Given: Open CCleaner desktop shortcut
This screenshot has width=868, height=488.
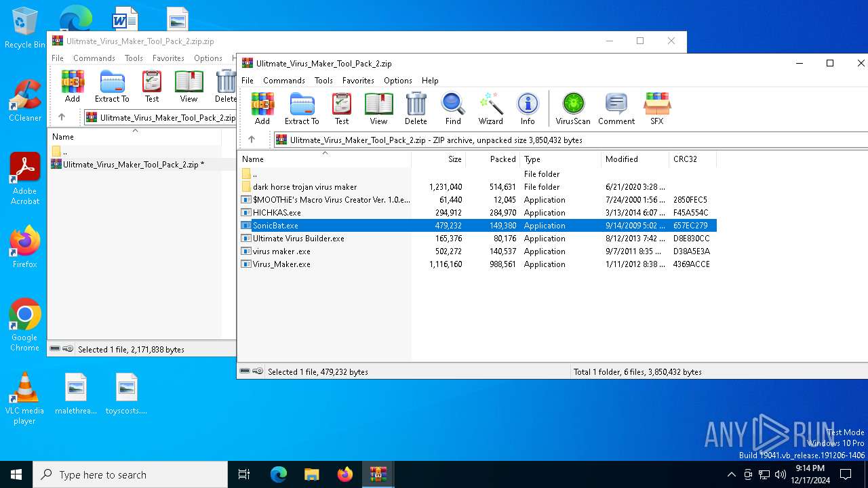Looking at the screenshot, I should (x=24, y=100).
